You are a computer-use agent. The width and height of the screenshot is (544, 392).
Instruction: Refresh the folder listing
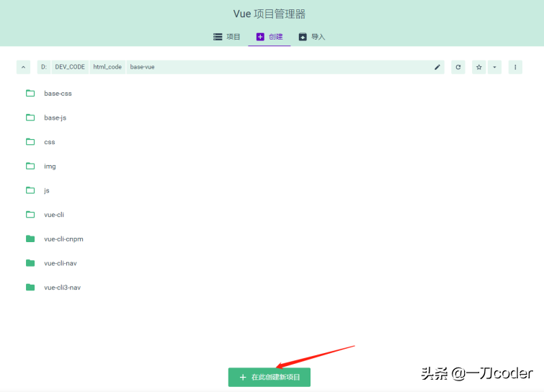(458, 67)
